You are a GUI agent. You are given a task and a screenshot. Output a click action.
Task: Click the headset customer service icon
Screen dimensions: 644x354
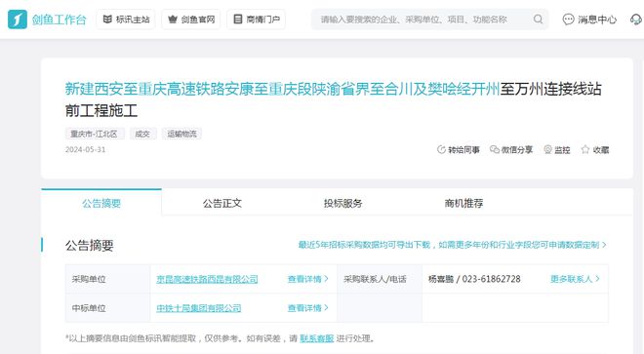(x=636, y=20)
